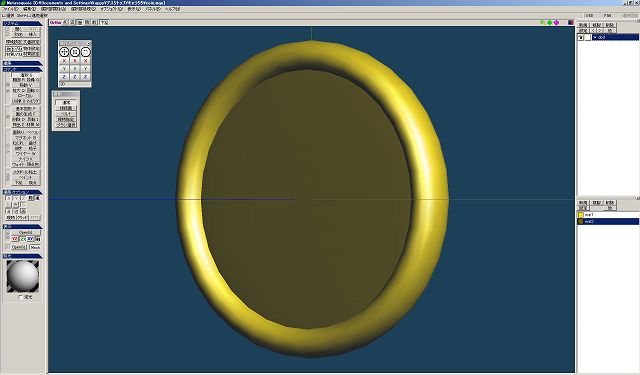
Task: Toggle グリッド grid snap in edit options
Action: click(22, 218)
